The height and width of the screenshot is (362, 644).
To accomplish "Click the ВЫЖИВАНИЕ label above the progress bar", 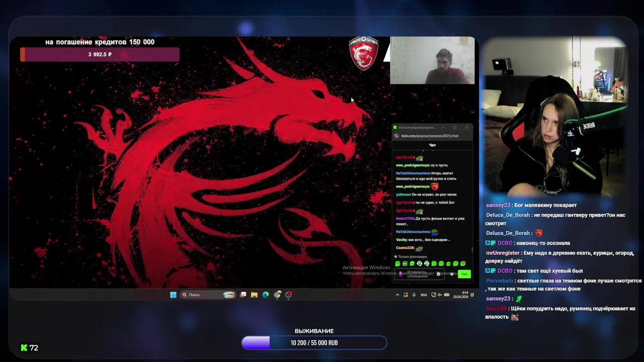I will 314,331.
